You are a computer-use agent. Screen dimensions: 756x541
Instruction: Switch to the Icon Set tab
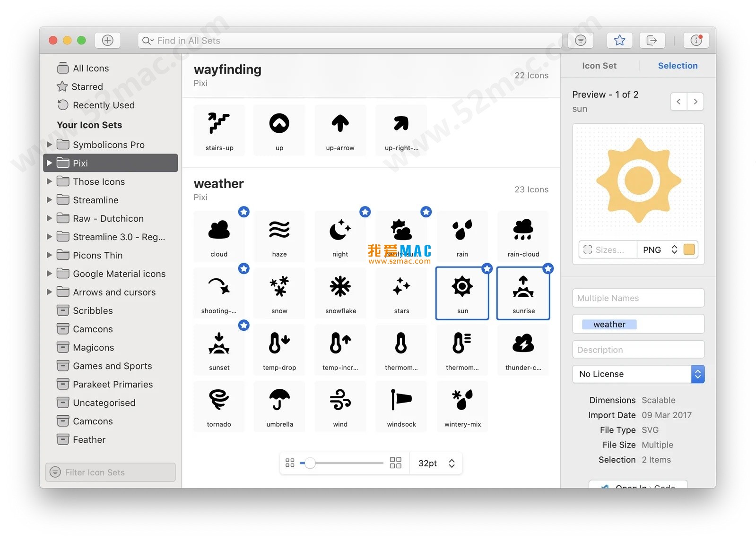(599, 66)
